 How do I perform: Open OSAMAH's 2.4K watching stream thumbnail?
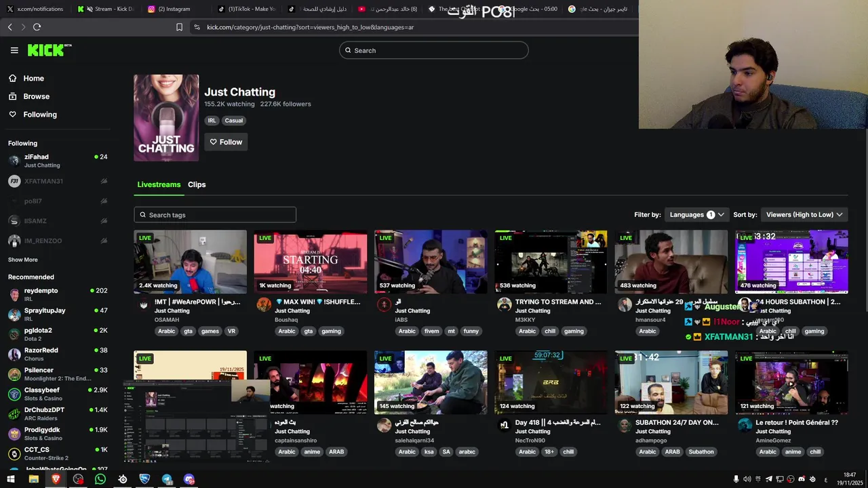190,262
